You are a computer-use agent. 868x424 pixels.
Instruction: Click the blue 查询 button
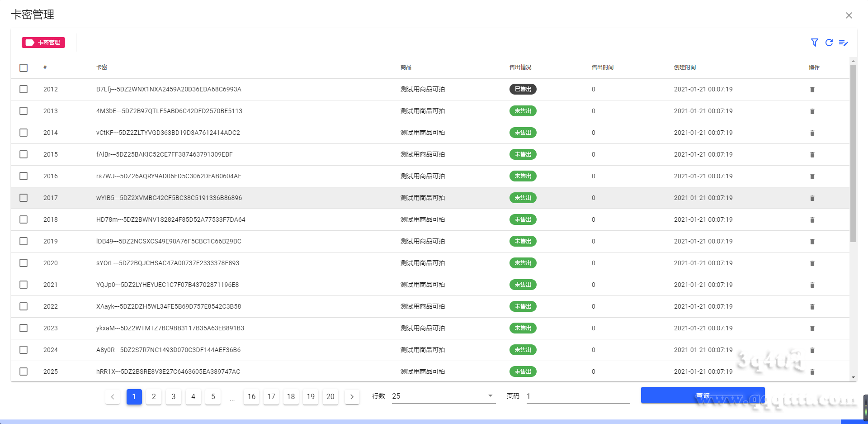703,395
